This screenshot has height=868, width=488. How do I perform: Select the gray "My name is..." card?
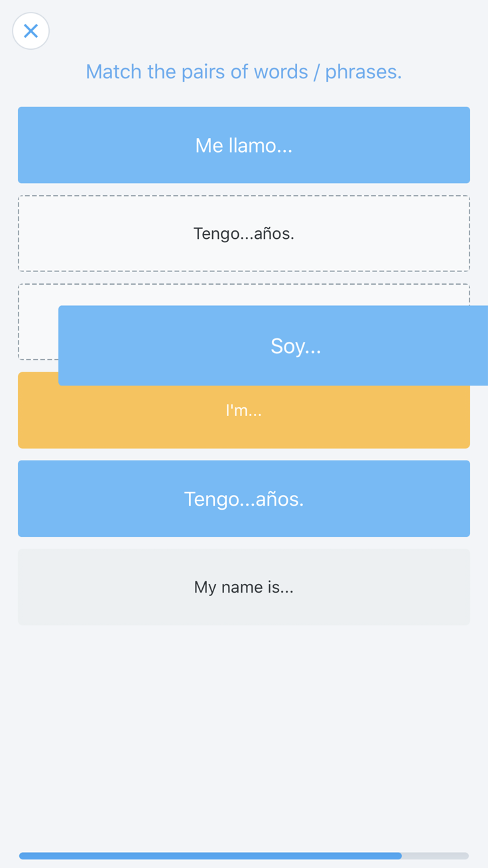pyautogui.click(x=244, y=587)
